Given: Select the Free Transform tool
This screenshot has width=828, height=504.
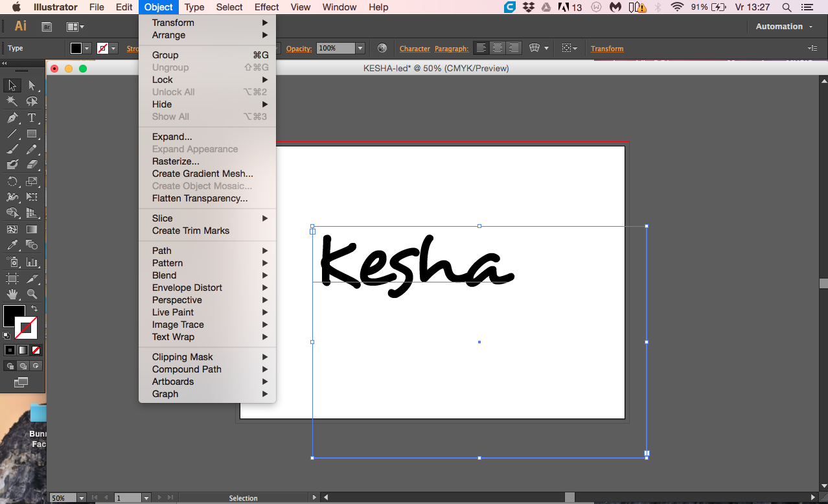Looking at the screenshot, I should click(x=32, y=197).
